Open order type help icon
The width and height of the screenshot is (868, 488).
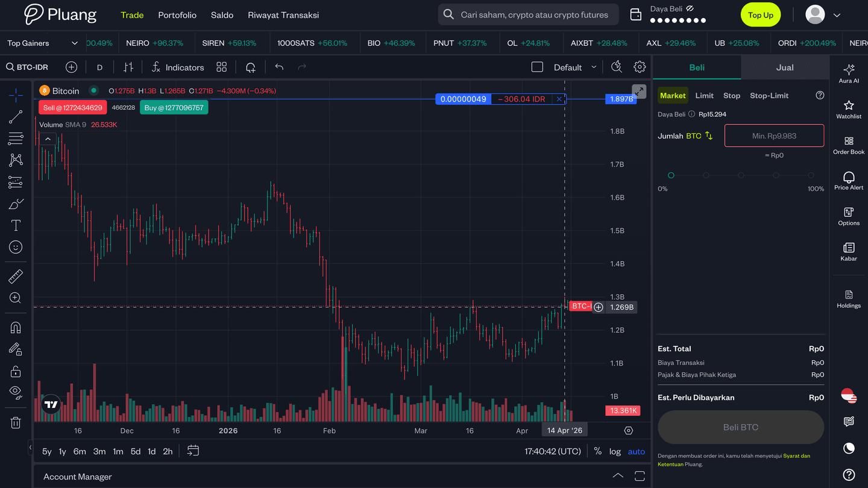coord(820,95)
